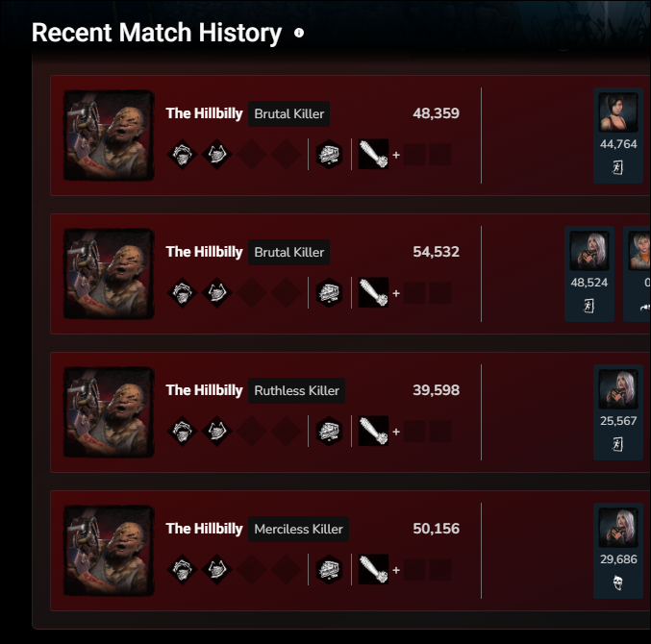The image size is (651, 644).
Task: Click the chainsaw weapon icon in the Merciless Killer match
Action: 373,569
